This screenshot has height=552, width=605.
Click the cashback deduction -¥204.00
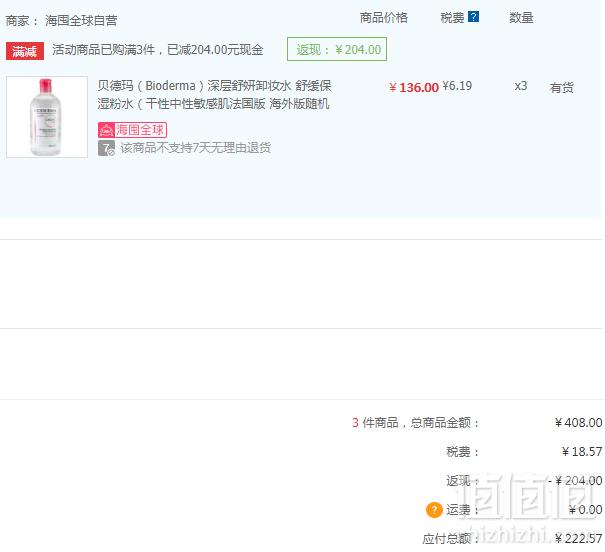(x=575, y=481)
